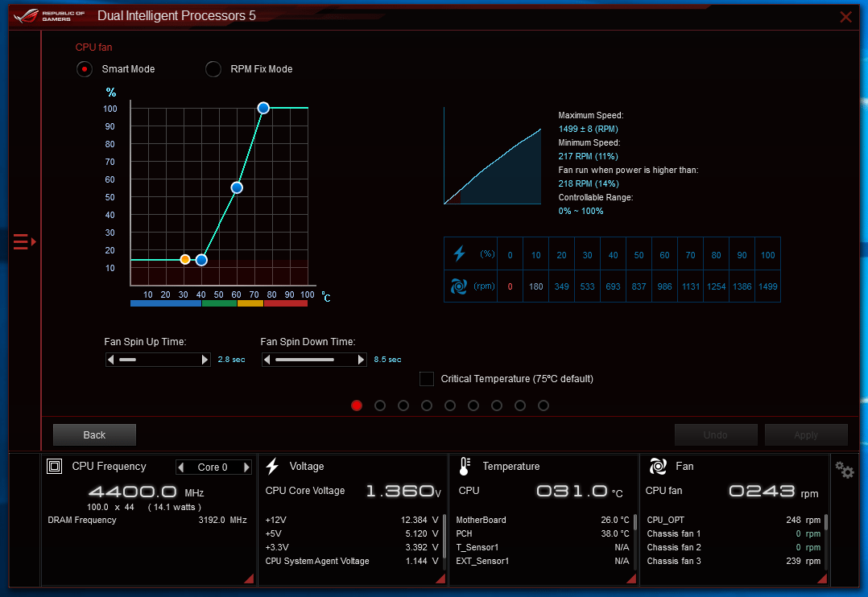868x597 pixels.
Task: Click the Back button
Action: (x=94, y=435)
